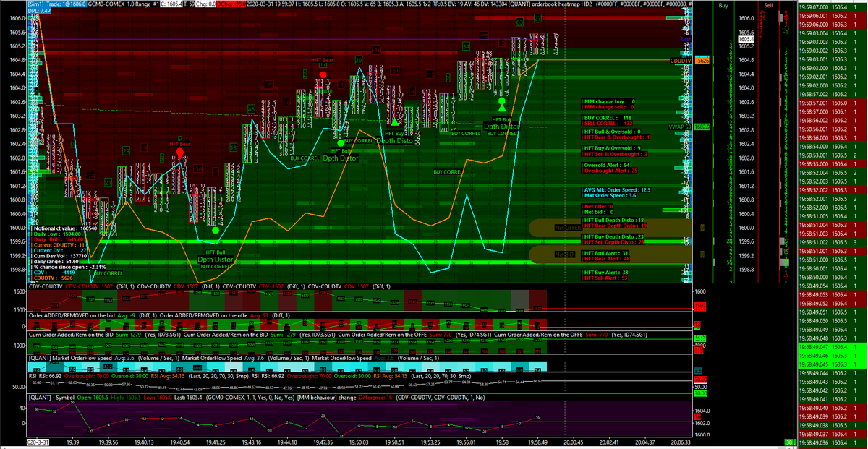Click the HFT Buy Alert: 38 stat
The width and height of the screenshot is (868, 449).
click(x=606, y=272)
